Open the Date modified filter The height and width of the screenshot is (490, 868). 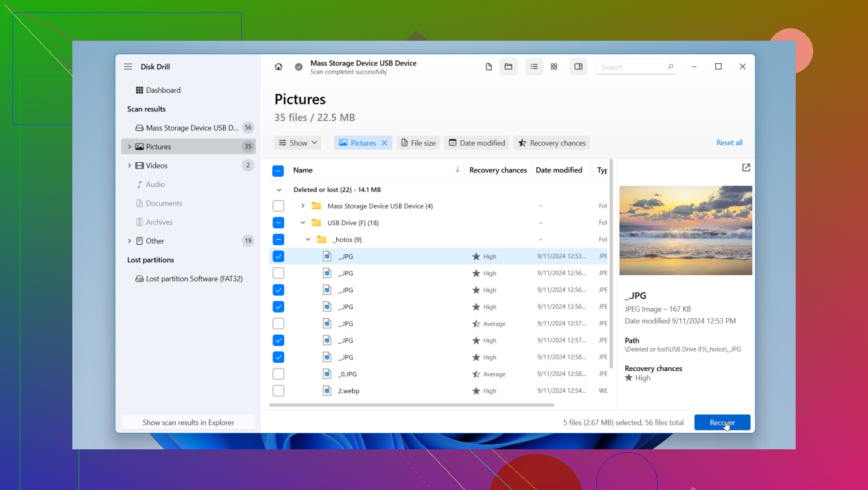[477, 143]
